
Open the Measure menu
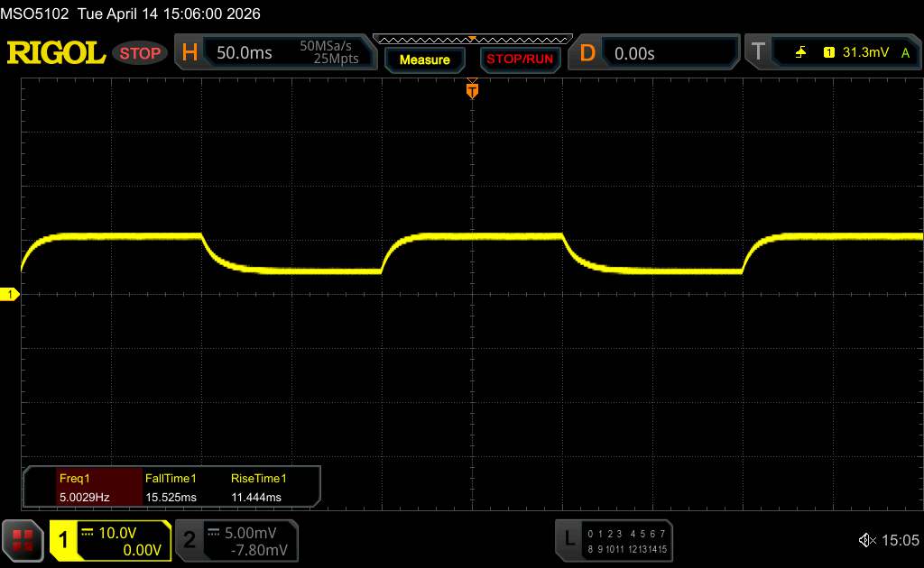pos(425,60)
